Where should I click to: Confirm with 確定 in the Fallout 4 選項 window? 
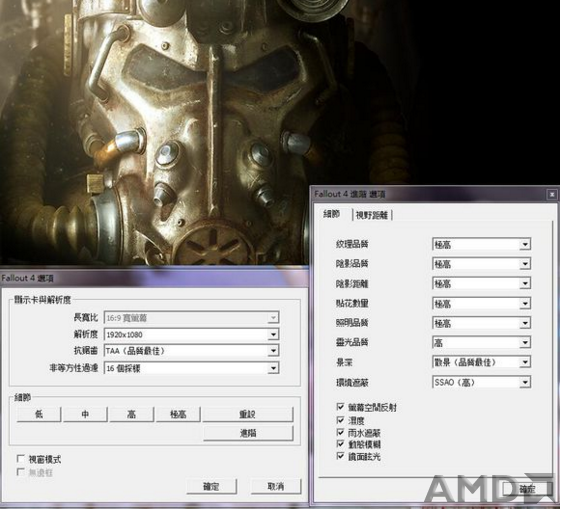[x=211, y=486]
